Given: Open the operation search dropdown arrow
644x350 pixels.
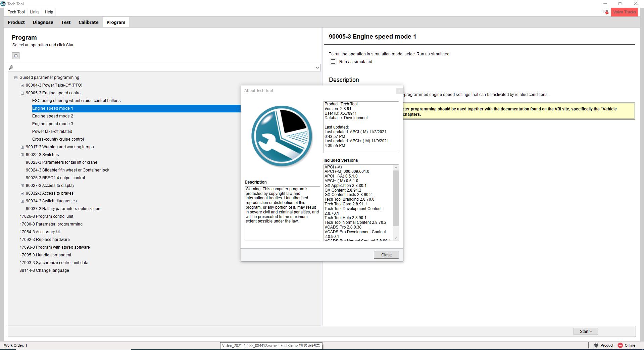Looking at the screenshot, I should pos(317,68).
